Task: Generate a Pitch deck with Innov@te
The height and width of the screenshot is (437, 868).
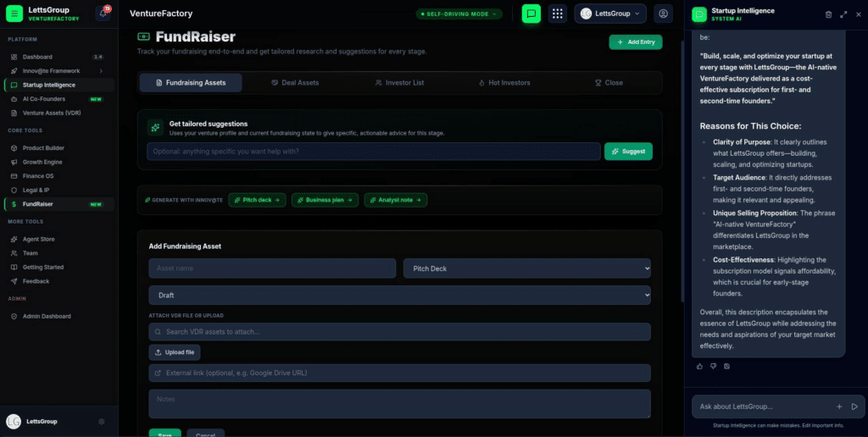Action: 258,200
